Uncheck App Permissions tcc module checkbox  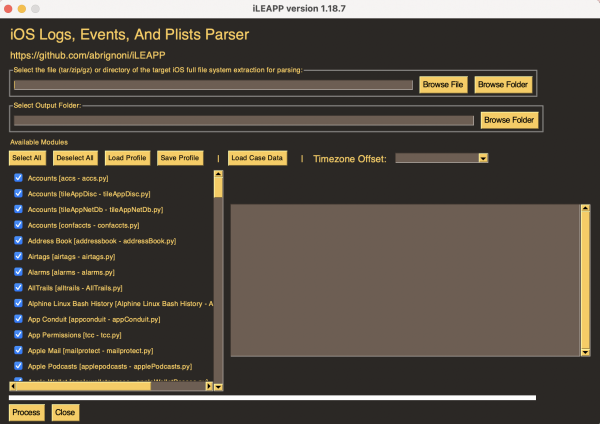click(x=18, y=334)
